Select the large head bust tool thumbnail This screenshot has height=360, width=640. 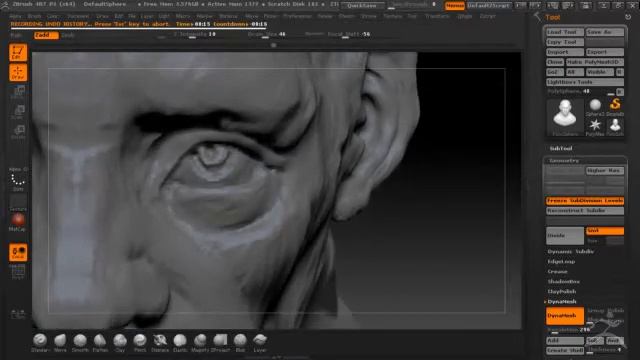565,117
